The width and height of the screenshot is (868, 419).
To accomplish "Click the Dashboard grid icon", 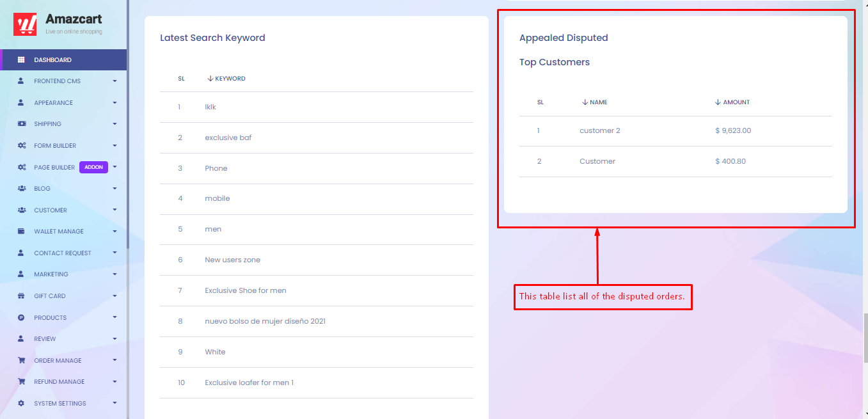I will tap(21, 60).
